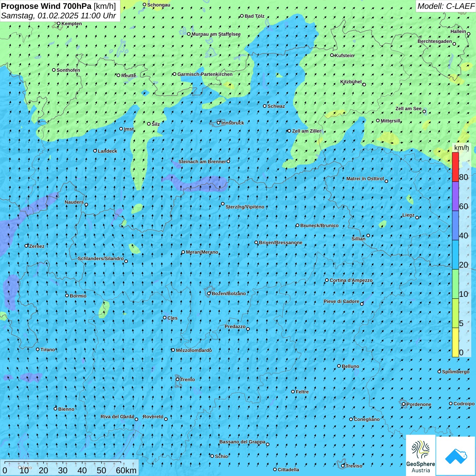The height and width of the screenshot is (476, 476).
Task: Click the Trento city marker
Action: point(177,379)
